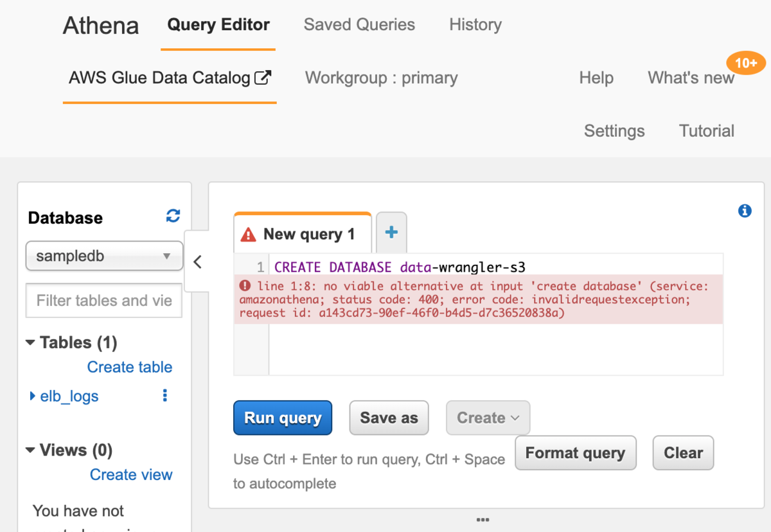Click the Athena logo title

(x=101, y=26)
